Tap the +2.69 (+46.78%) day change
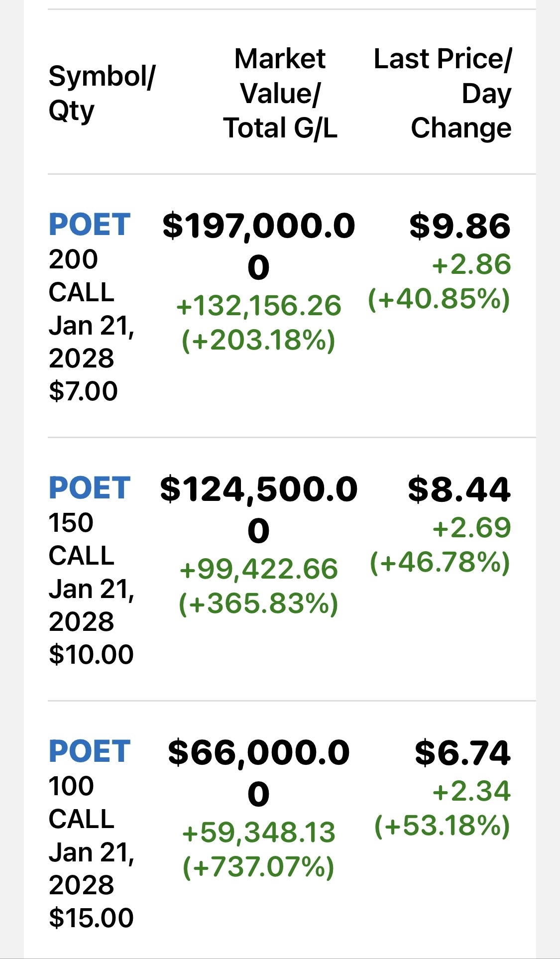 441,545
